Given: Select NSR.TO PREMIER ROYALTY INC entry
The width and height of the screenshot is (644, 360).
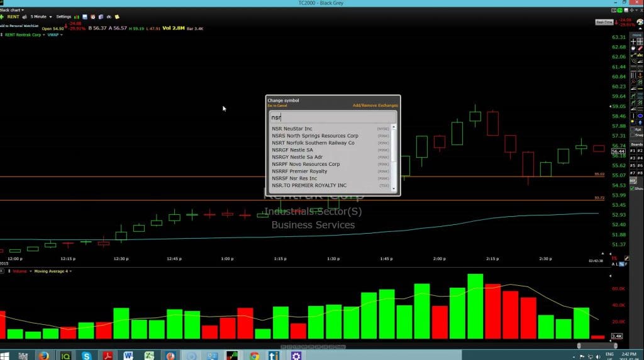Looking at the screenshot, I should coord(330,185).
